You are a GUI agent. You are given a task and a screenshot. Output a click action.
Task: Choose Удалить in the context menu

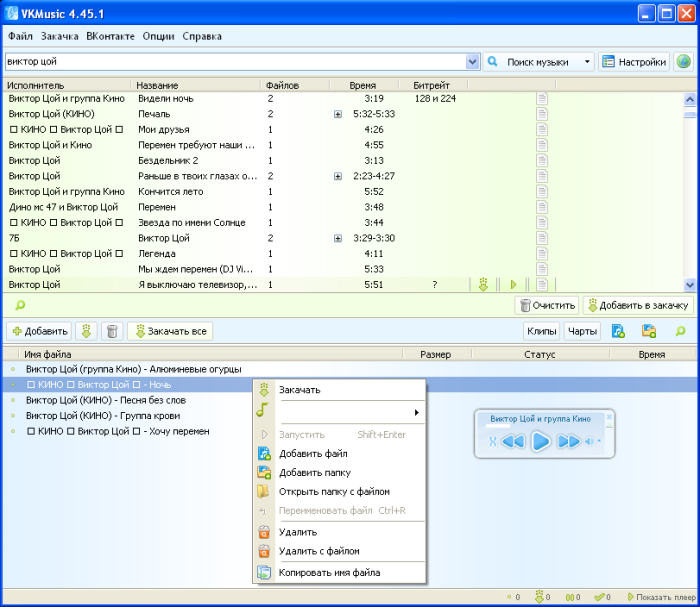pos(339,532)
